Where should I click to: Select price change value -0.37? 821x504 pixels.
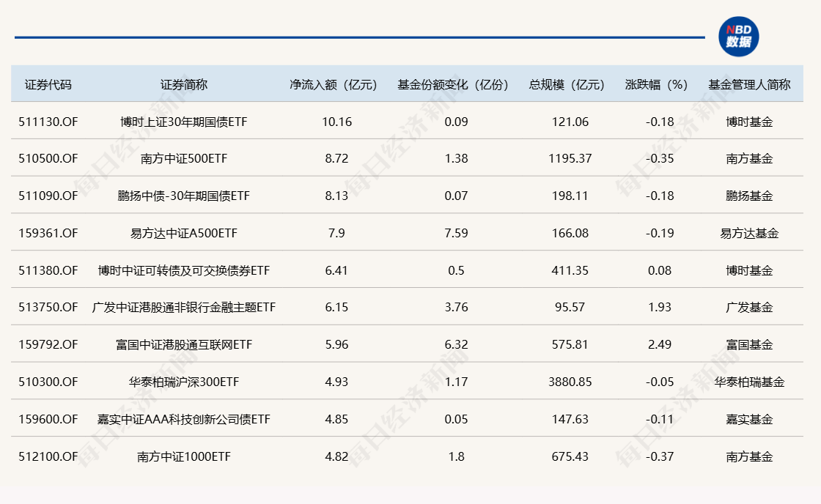click(x=660, y=456)
